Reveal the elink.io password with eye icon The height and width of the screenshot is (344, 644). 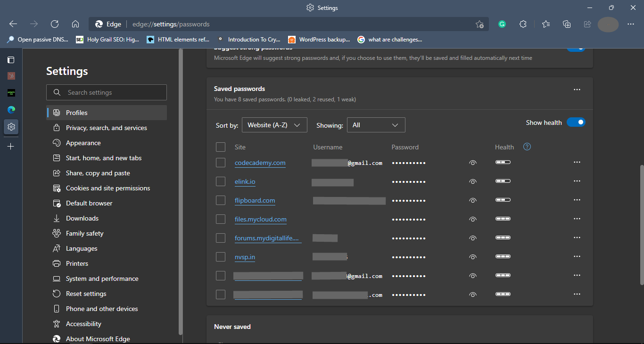(473, 181)
